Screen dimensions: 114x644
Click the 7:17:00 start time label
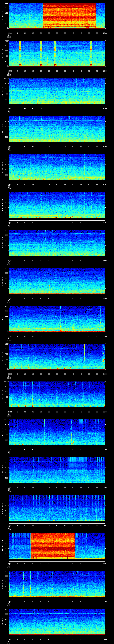coord(9,147)
